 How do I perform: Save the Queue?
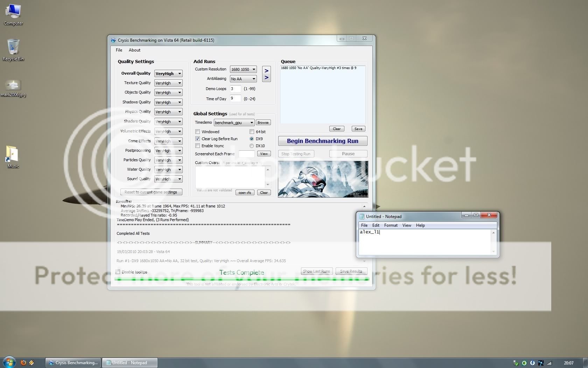[358, 129]
